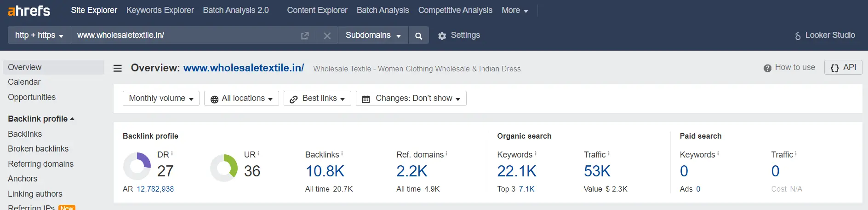Click Top 3 value 7.1K
Viewport: 868px width, 210px height.
click(527, 189)
